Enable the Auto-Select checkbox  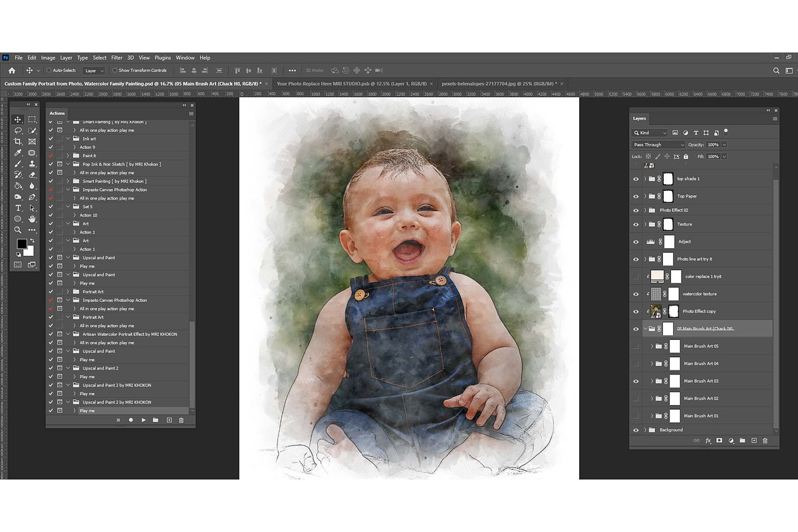[49, 70]
